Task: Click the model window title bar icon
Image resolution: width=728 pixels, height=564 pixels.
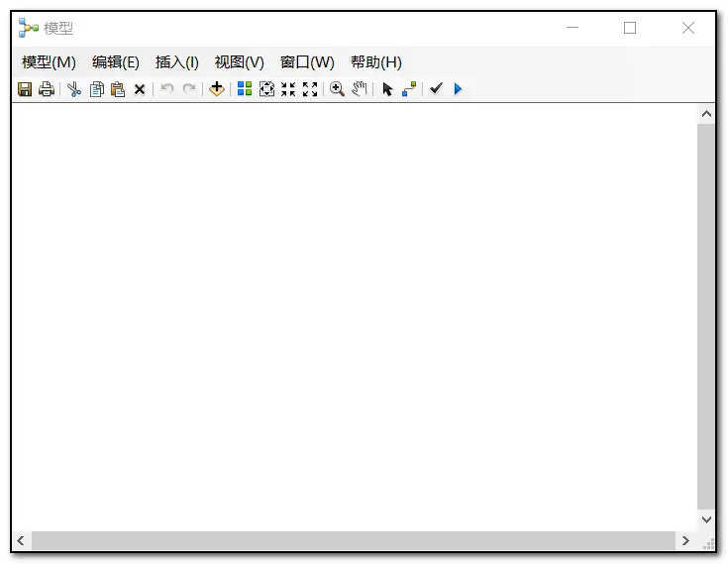Action: tap(29, 28)
